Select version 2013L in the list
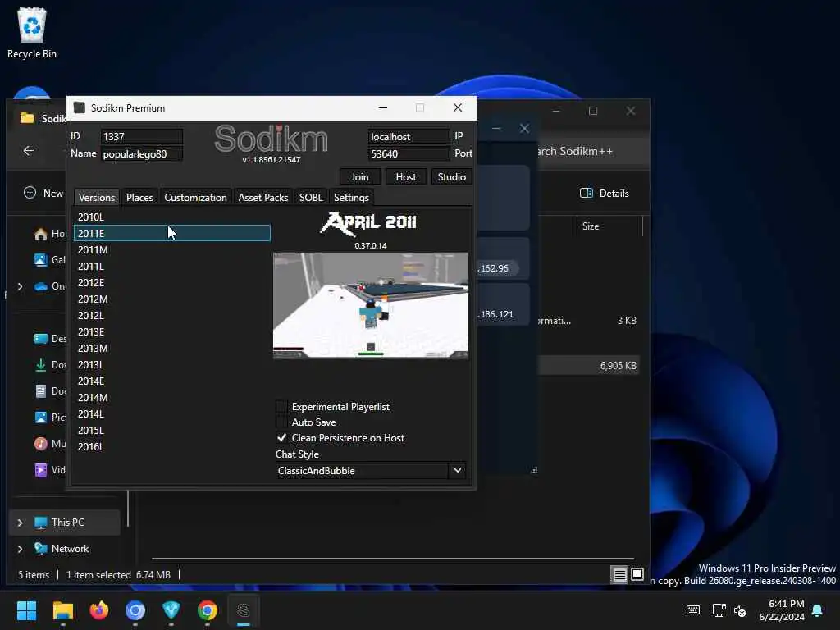 (x=172, y=364)
